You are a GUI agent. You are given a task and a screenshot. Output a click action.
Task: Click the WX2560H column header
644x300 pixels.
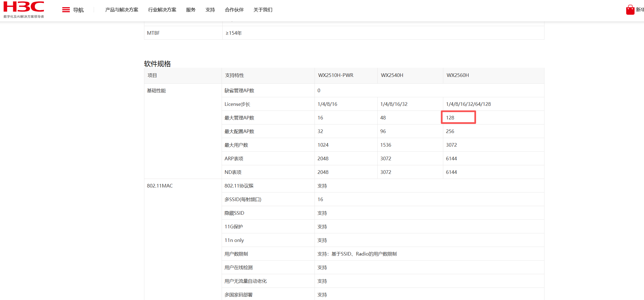pyautogui.click(x=458, y=75)
